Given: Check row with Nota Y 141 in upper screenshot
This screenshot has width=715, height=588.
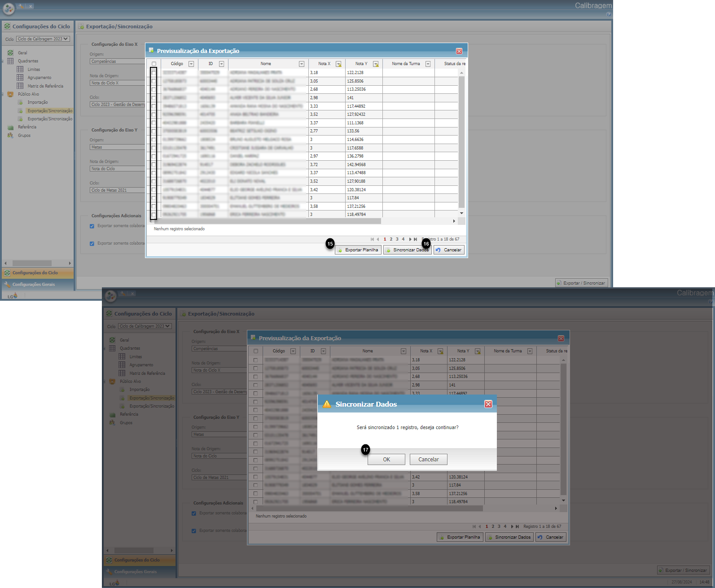Looking at the screenshot, I should click(154, 98).
